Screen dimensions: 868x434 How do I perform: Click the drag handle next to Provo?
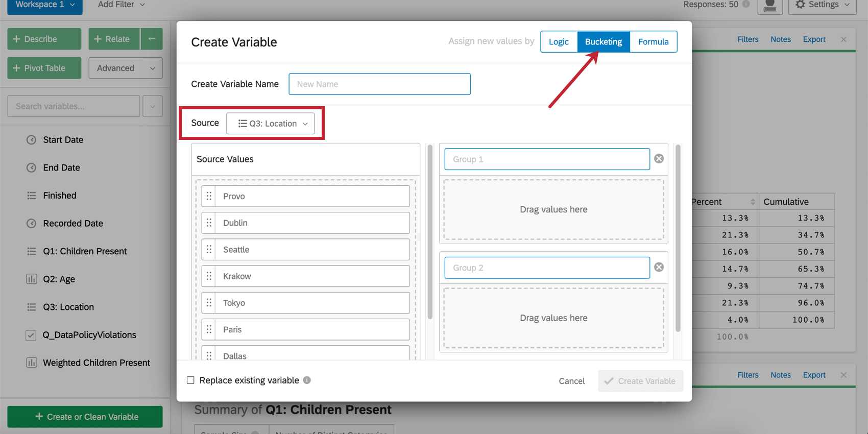(209, 196)
